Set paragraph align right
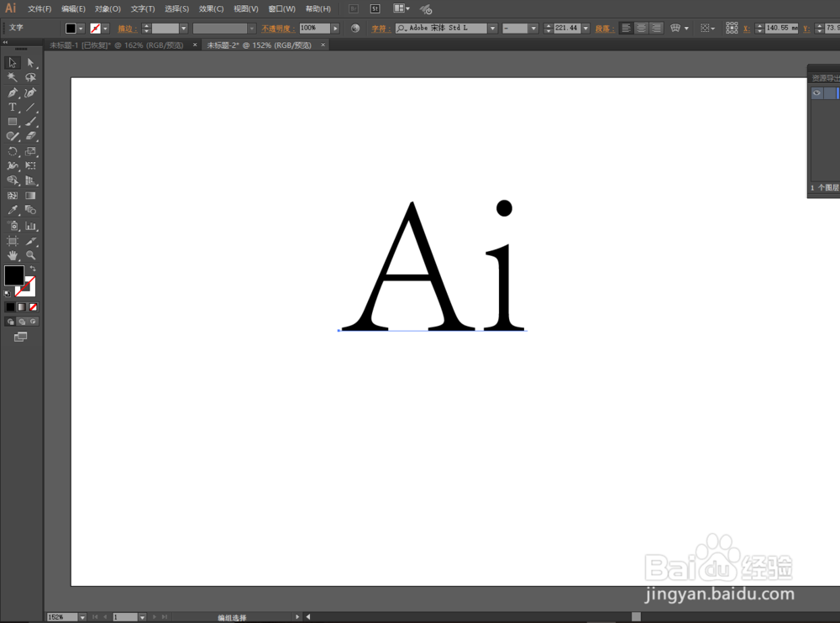The image size is (840, 623). 656,28
